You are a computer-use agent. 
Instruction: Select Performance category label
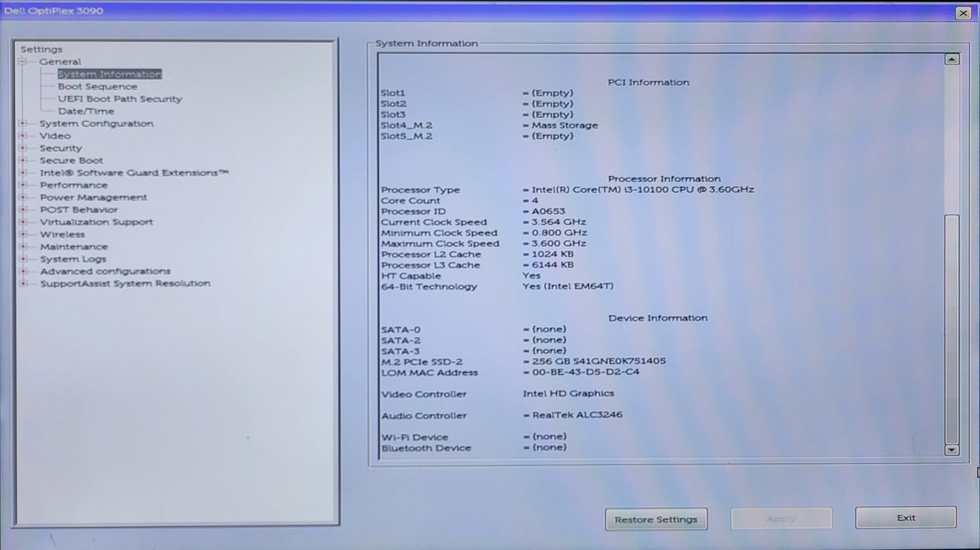click(x=74, y=185)
